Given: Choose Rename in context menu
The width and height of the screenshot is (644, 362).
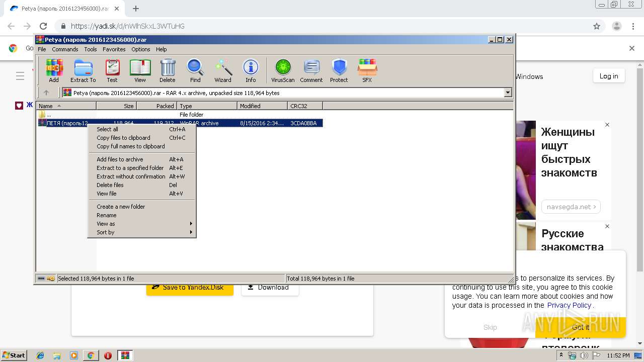Looking at the screenshot, I should click(142, 215).
